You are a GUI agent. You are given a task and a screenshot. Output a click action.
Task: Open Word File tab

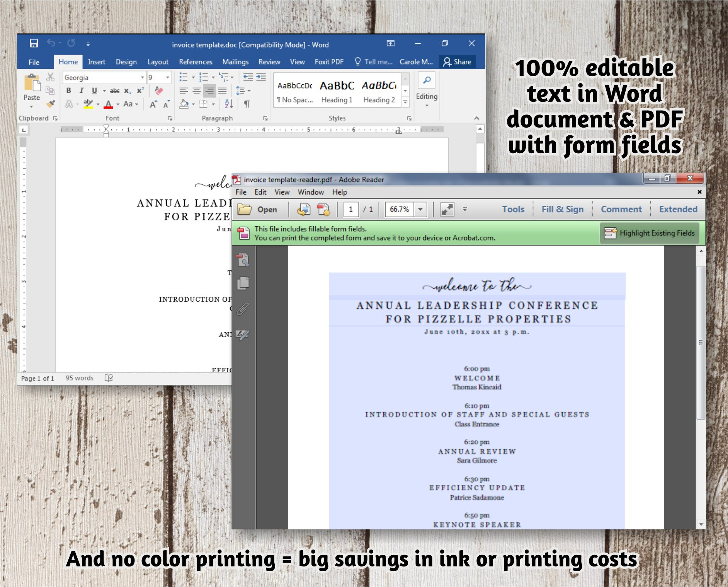pyautogui.click(x=34, y=62)
